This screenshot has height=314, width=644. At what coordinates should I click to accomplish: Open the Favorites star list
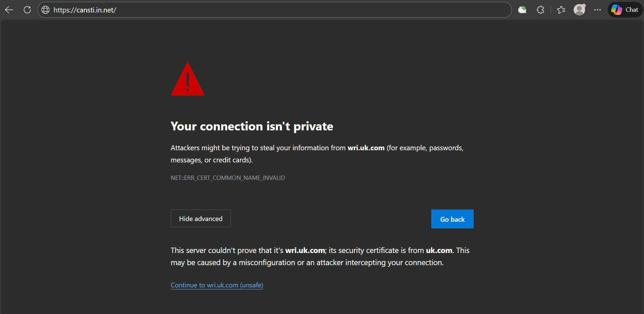pyautogui.click(x=561, y=10)
